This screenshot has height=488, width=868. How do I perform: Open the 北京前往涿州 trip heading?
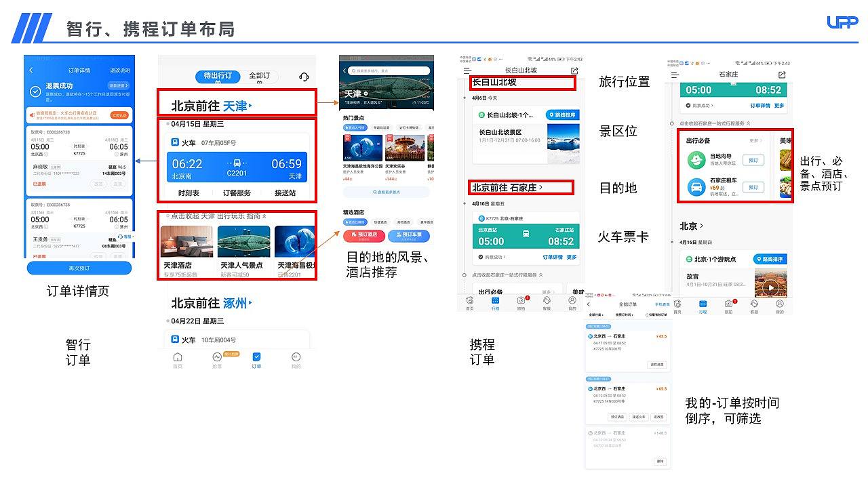coord(212,303)
